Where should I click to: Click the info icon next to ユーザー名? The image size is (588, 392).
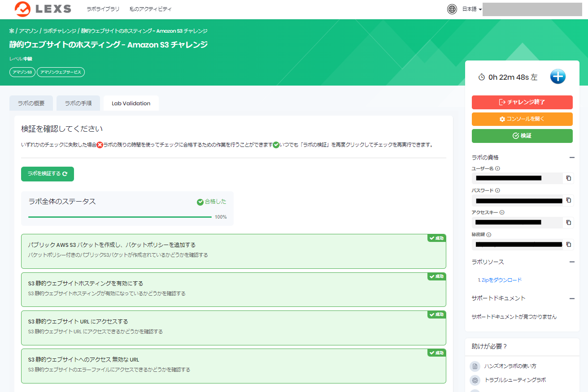click(498, 169)
